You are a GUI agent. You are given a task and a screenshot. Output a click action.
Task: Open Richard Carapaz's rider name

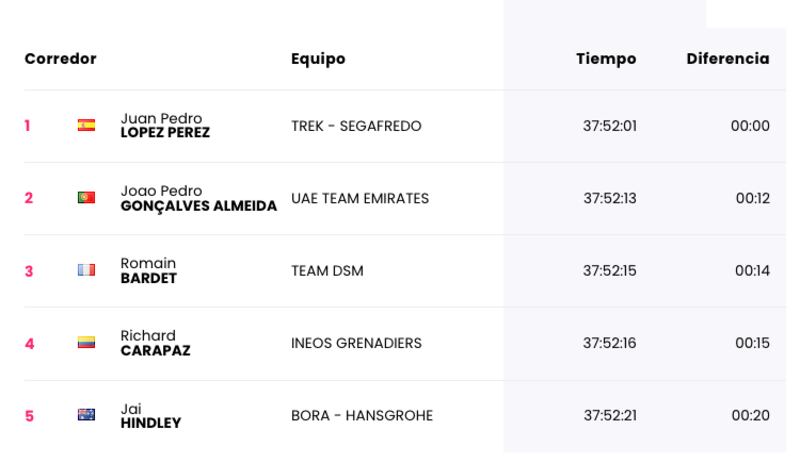click(x=156, y=343)
